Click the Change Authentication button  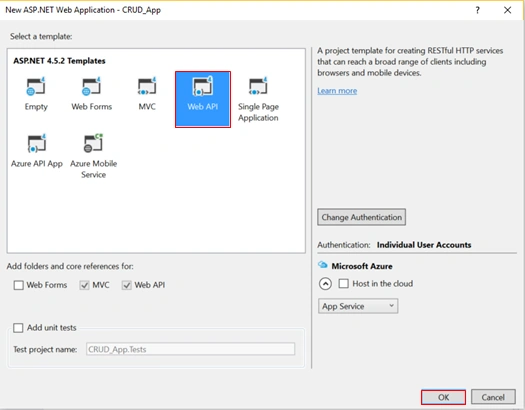tap(362, 217)
